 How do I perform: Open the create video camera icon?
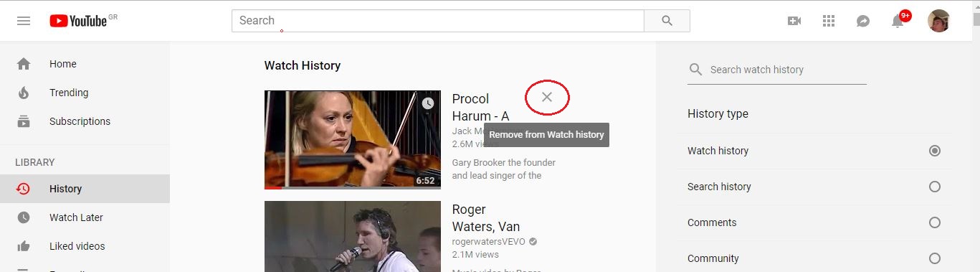click(794, 21)
